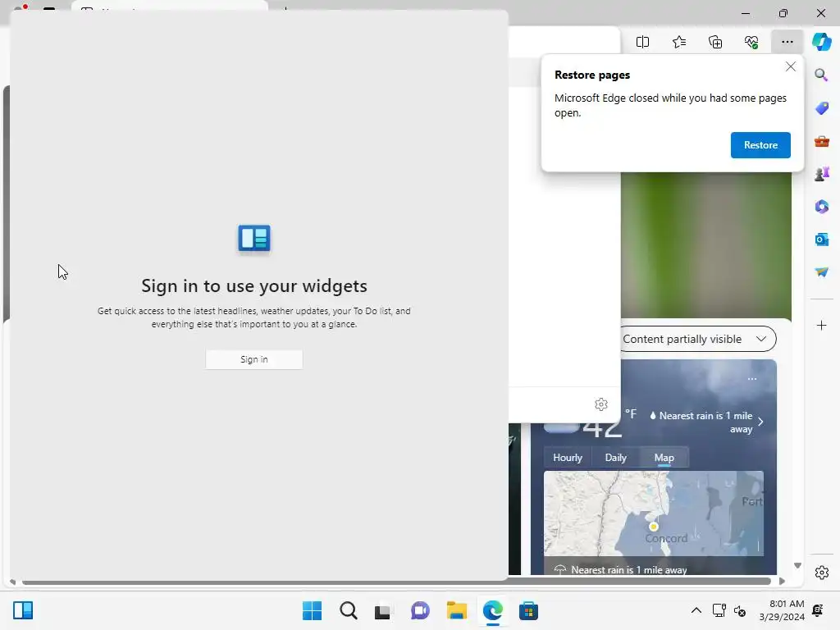Show hidden system tray icons
The height and width of the screenshot is (630, 840).
point(696,610)
